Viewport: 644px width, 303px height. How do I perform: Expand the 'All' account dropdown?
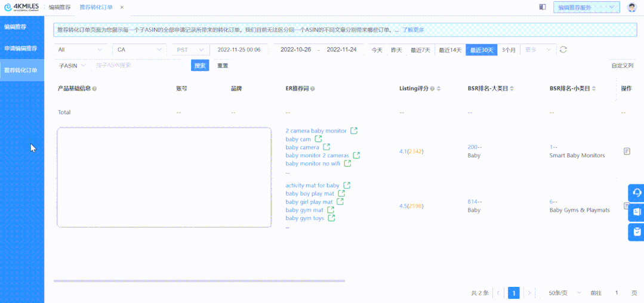click(81, 50)
